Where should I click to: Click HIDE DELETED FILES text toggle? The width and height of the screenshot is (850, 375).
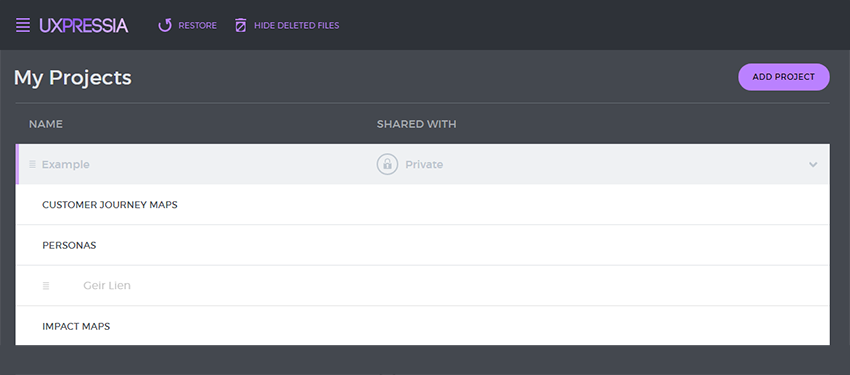297,25
